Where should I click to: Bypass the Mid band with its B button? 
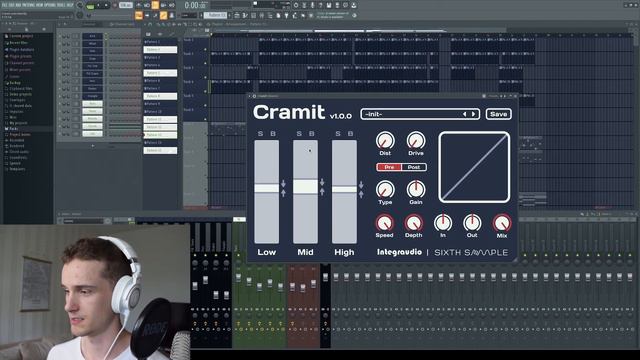pos(312,134)
